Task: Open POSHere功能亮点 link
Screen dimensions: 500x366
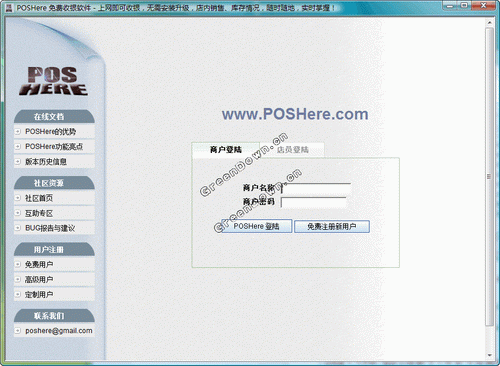Action: coord(54,147)
